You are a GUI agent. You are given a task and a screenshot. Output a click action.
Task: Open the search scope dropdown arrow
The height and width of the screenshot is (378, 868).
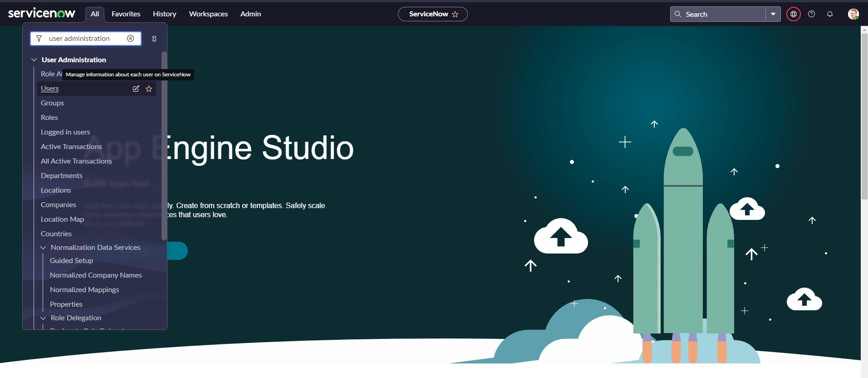click(773, 14)
